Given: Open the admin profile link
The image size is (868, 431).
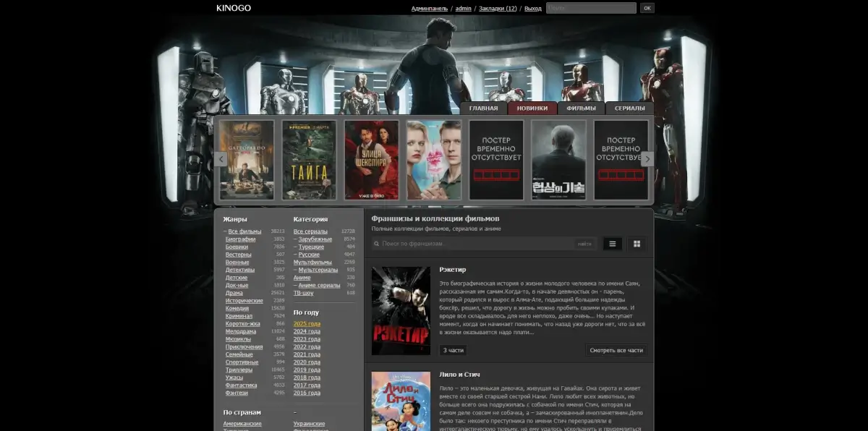Looking at the screenshot, I should click(464, 9).
